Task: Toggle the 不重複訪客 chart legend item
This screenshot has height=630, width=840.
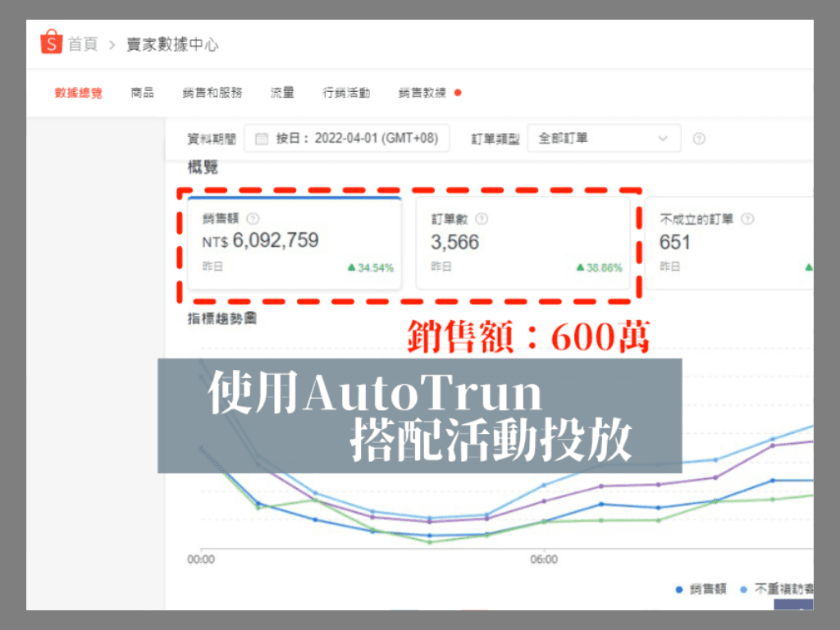Action: point(776,589)
